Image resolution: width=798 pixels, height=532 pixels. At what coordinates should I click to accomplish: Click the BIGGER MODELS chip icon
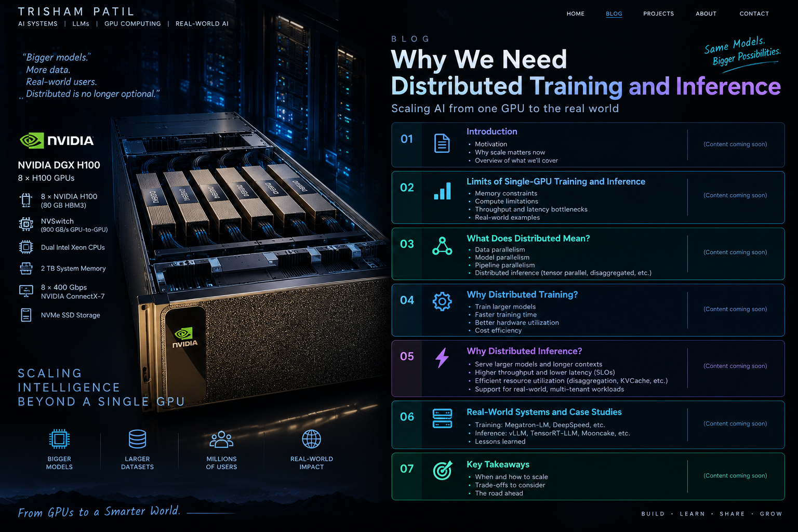coord(59,439)
